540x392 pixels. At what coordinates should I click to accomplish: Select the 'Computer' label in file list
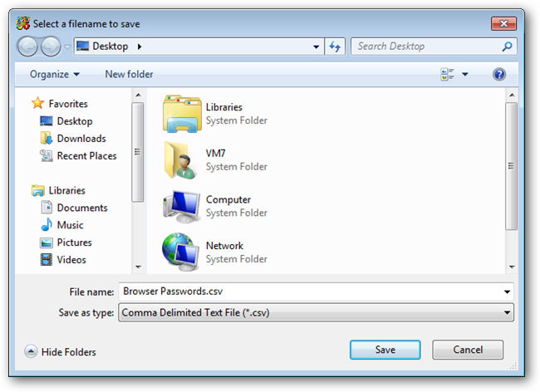[228, 199]
